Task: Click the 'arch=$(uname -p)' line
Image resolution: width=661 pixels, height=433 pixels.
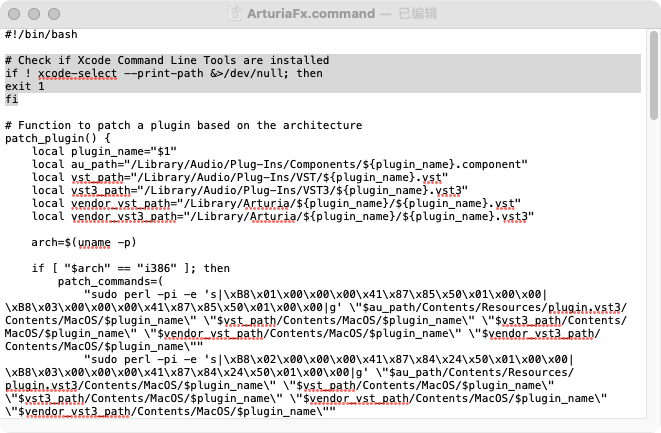Action: click(84, 242)
